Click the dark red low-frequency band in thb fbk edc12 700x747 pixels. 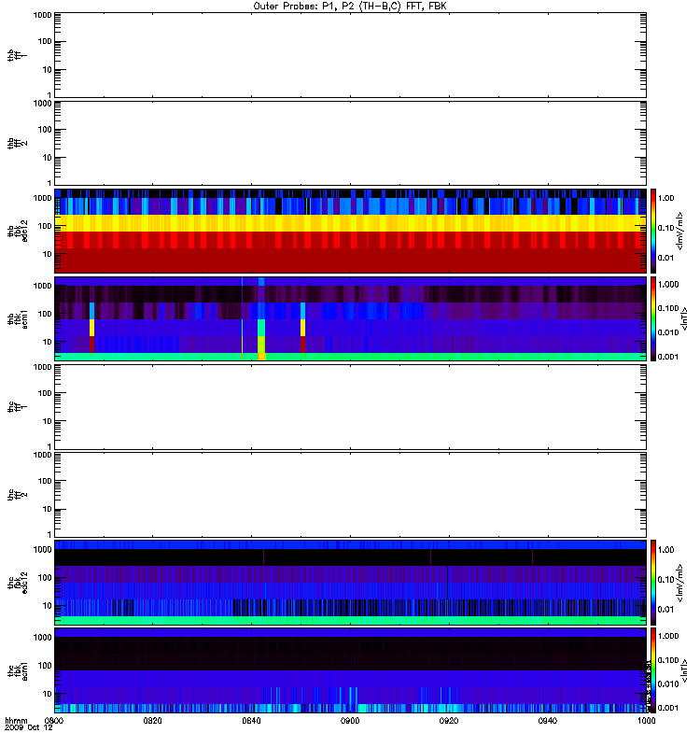pyautogui.click(x=350, y=261)
